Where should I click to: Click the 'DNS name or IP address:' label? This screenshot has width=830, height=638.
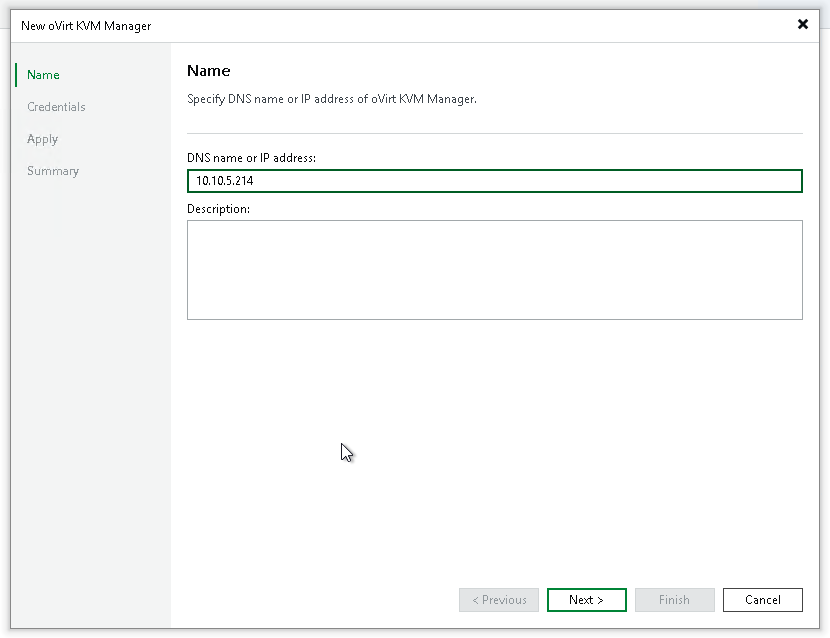251,158
